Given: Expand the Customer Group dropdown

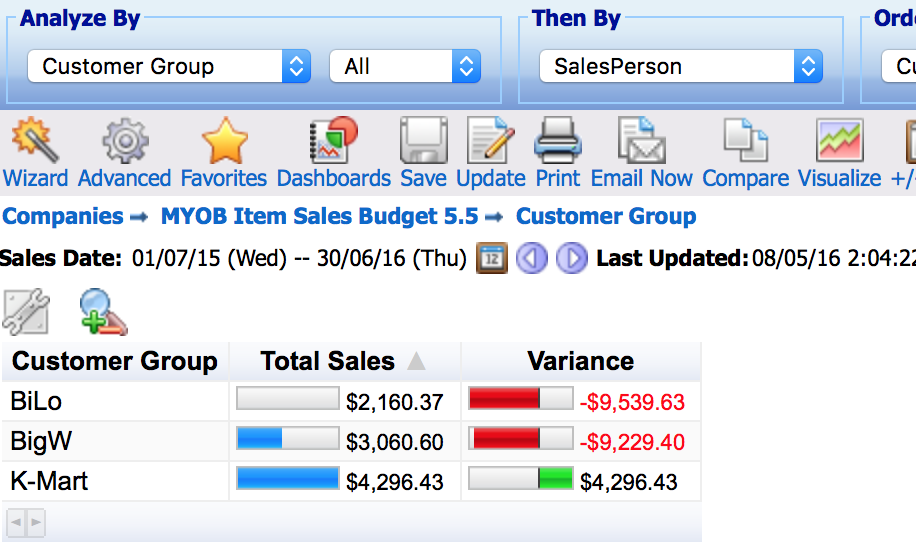Looking at the screenshot, I should tap(169, 66).
